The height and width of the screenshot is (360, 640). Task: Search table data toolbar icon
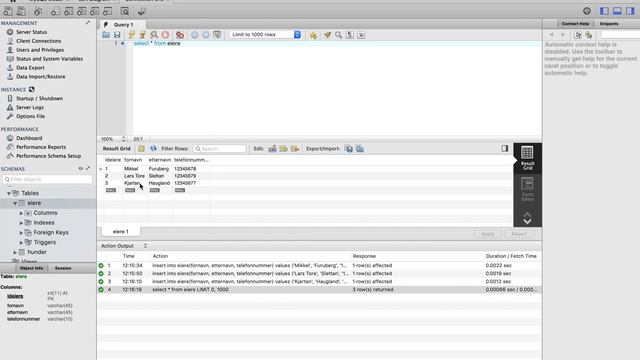tap(125, 11)
